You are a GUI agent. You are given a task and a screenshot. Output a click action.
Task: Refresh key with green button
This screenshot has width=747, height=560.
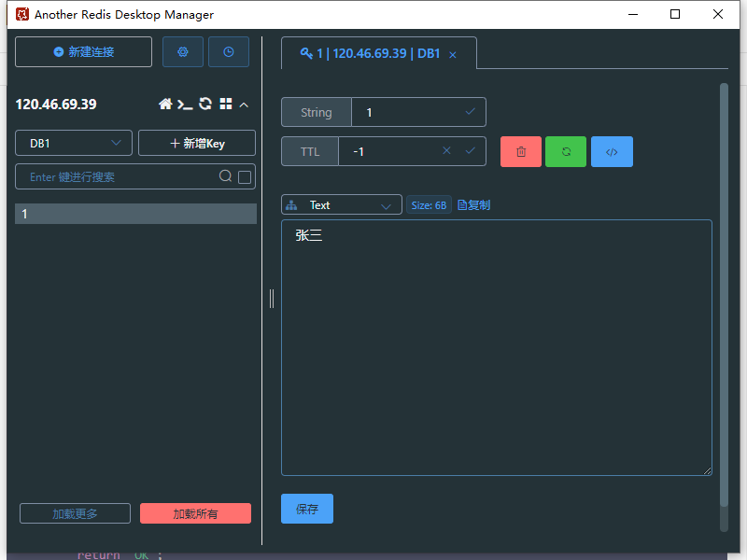coord(566,151)
